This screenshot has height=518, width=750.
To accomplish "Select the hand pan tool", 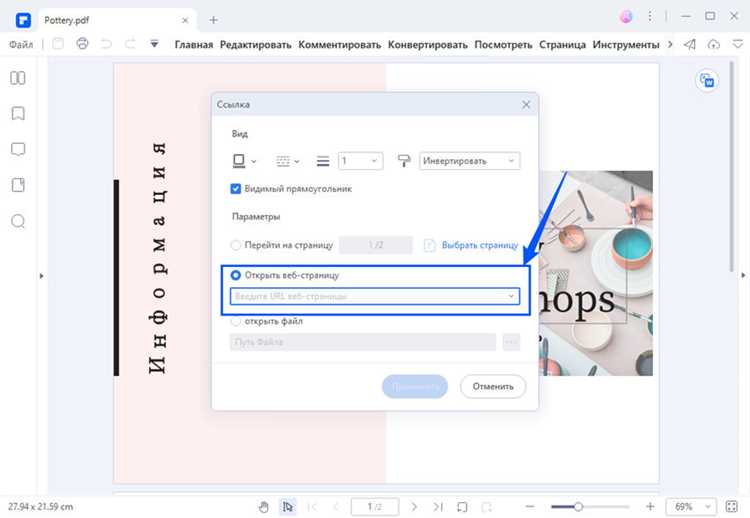I will click(x=264, y=507).
